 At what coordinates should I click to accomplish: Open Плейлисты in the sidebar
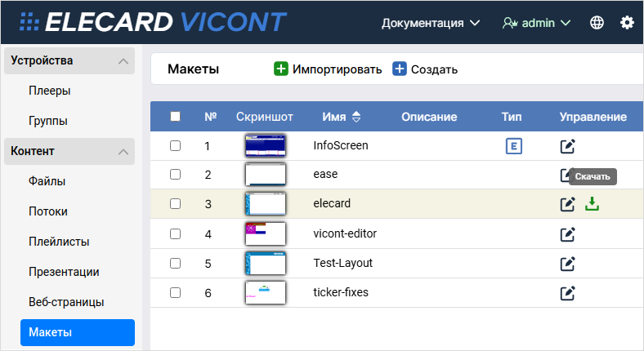(x=59, y=242)
